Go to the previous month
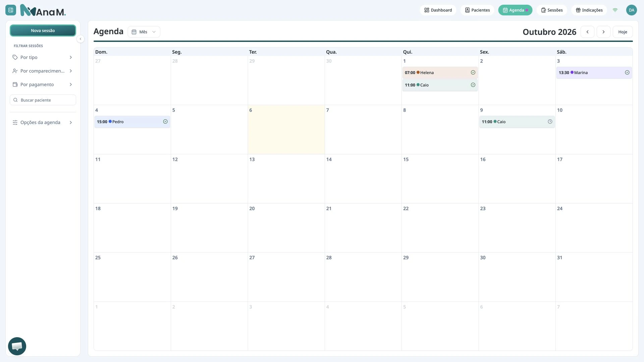This screenshot has width=644, height=362. (x=587, y=32)
